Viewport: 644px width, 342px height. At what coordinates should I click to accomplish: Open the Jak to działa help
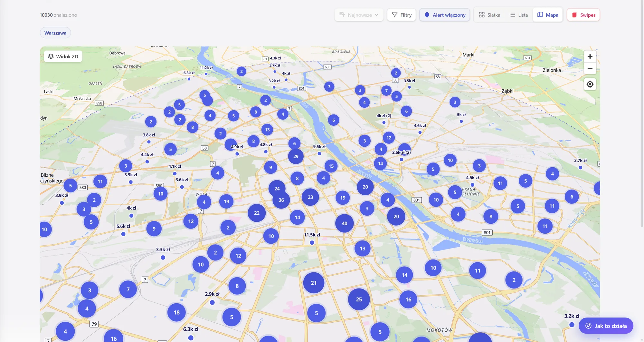coord(606,326)
